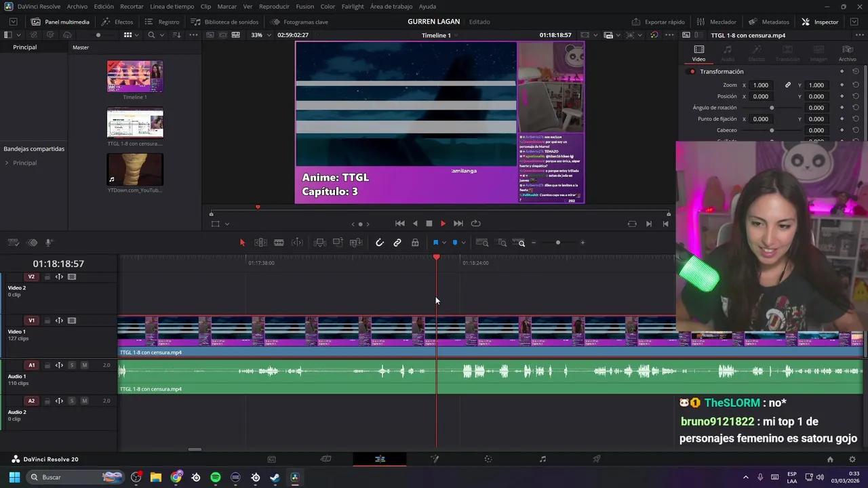Mute the Audio 1 track
The width and height of the screenshot is (868, 488).
[84, 365]
